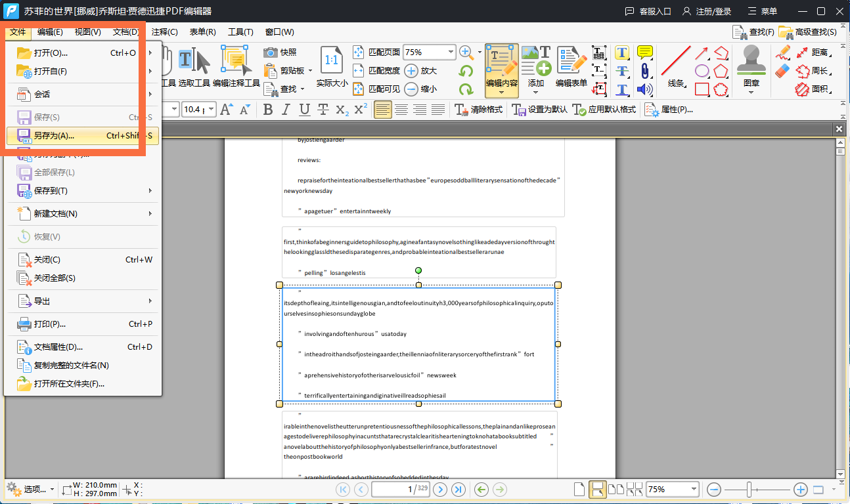
Task: Select the 面积 area measuring tool
Action: (x=813, y=89)
